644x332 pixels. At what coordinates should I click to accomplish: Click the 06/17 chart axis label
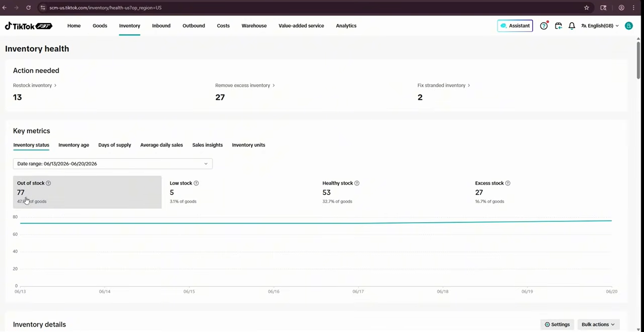click(358, 292)
